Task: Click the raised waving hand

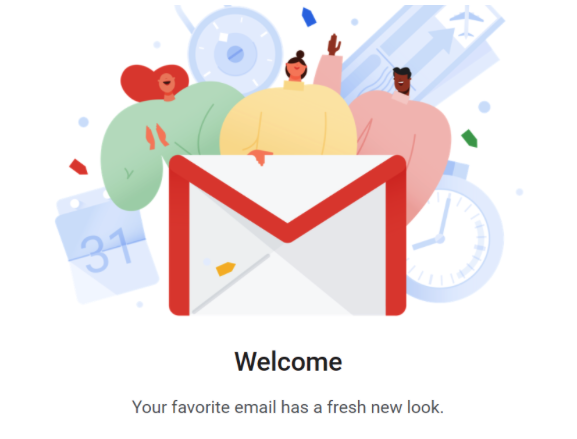Action: [x=334, y=45]
